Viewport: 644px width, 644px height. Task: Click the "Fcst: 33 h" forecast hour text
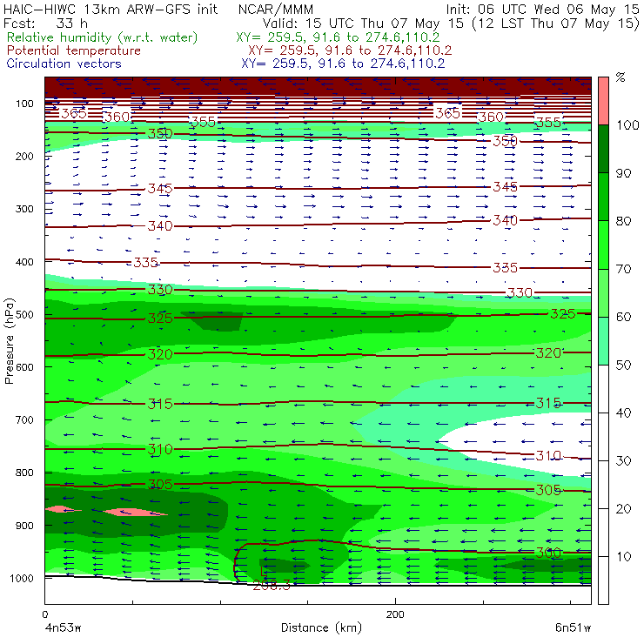tap(45, 23)
